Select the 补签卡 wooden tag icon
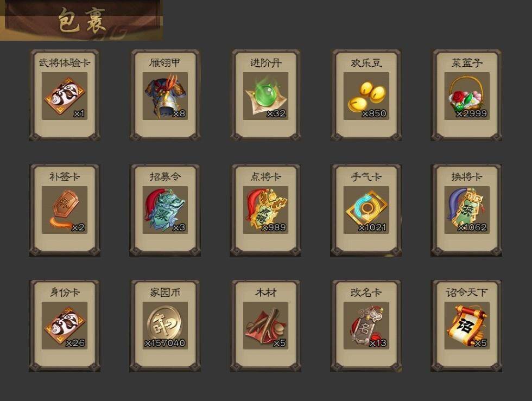This screenshot has height=401, width=532. [65, 210]
